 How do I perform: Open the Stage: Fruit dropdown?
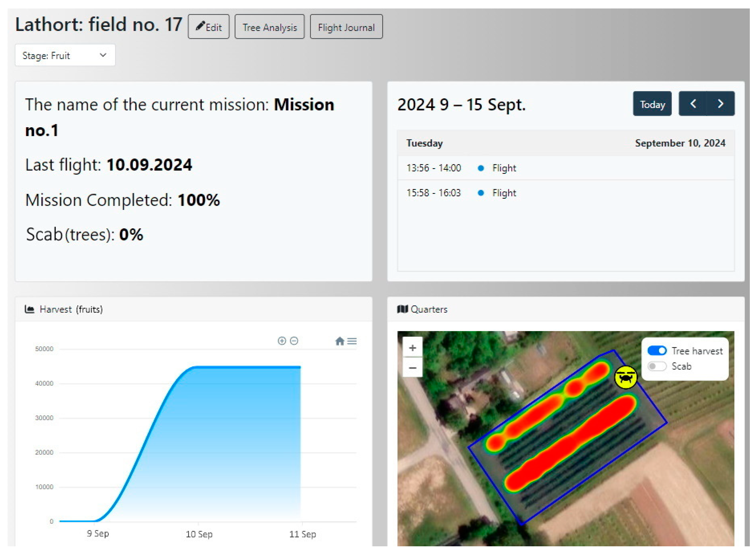(65, 55)
